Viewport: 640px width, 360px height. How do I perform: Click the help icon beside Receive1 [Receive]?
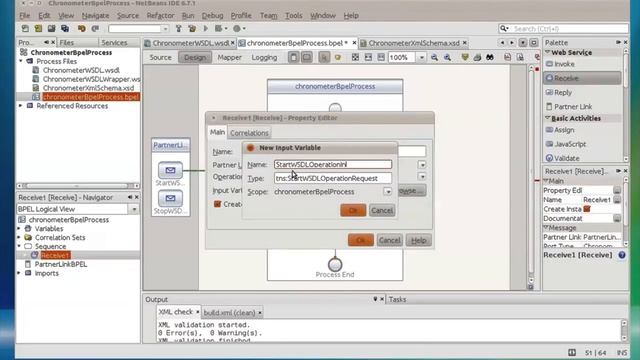coord(622,255)
